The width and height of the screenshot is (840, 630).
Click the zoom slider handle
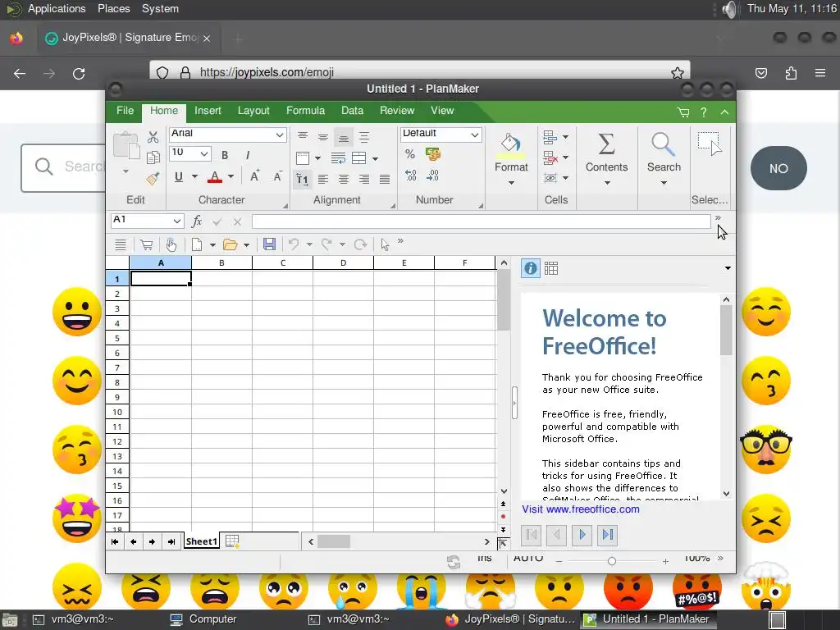(x=612, y=561)
